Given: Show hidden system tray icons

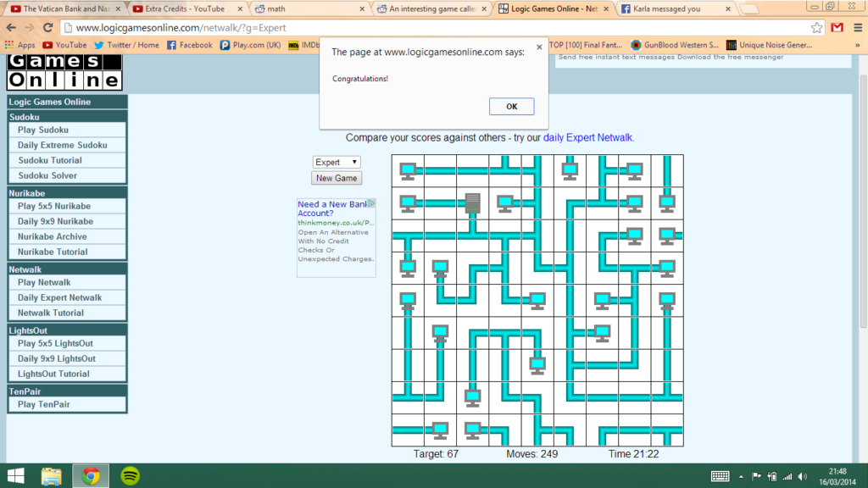Looking at the screenshot, I should pyautogui.click(x=743, y=476).
